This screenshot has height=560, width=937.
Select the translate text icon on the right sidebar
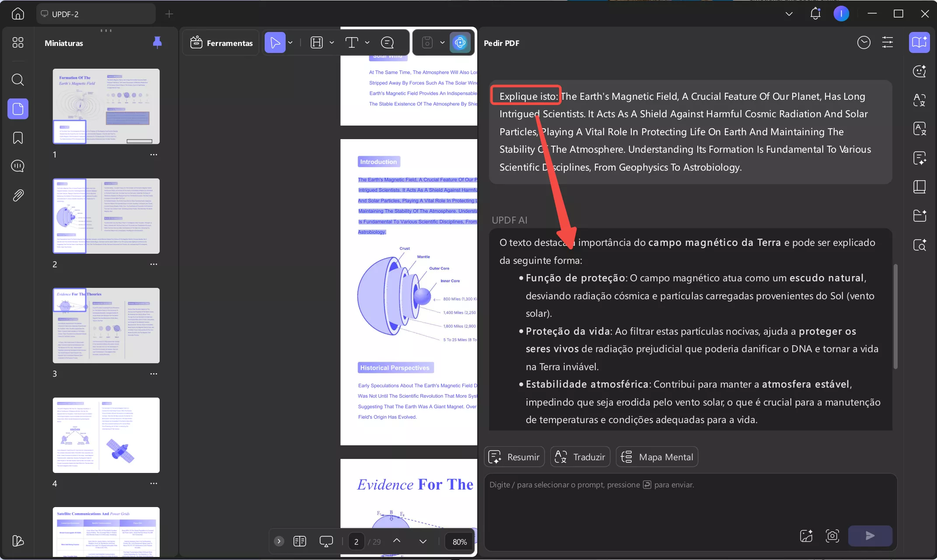pos(920,100)
